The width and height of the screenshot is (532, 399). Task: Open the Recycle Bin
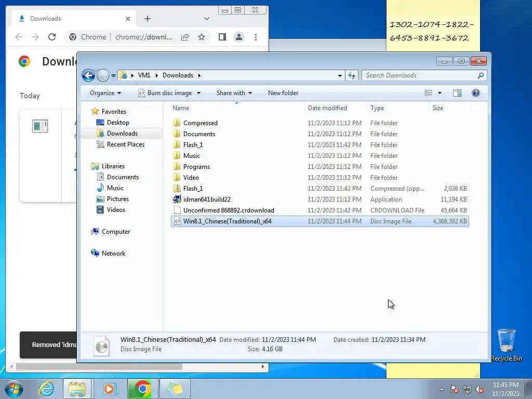click(507, 345)
